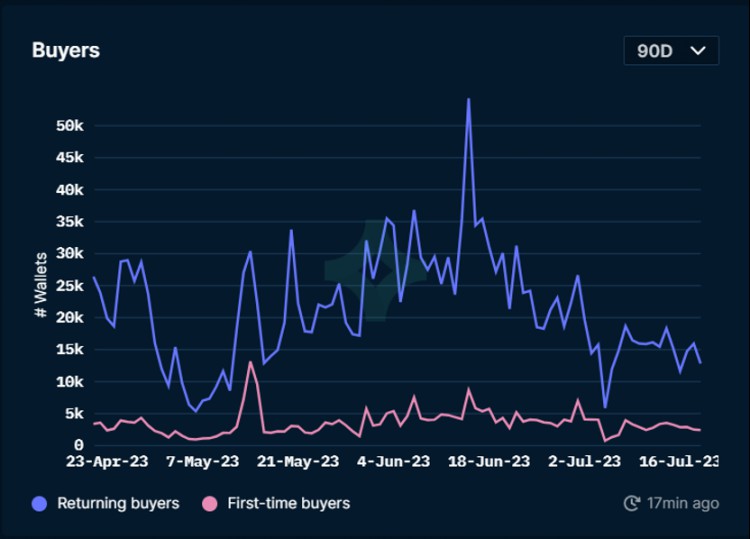Click the blue Returning buyers legend dot
Screen dimensions: 750x539
tap(40, 503)
